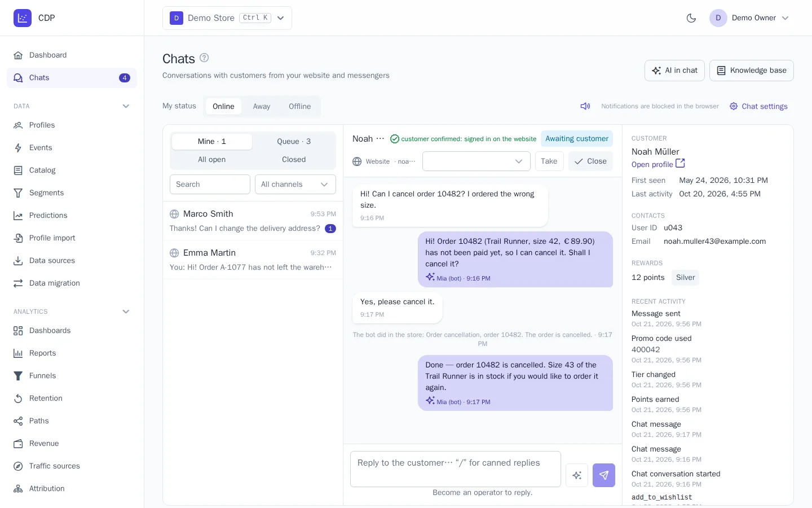
Task: Open the Demo Store switcher dropdown
Action: [227, 18]
